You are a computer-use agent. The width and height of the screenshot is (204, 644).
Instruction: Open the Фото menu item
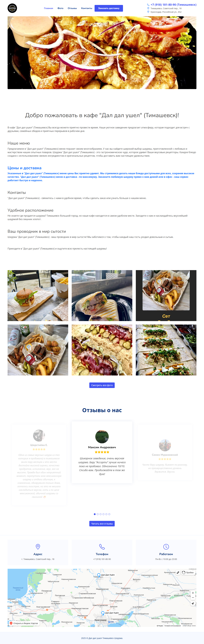tap(60, 8)
